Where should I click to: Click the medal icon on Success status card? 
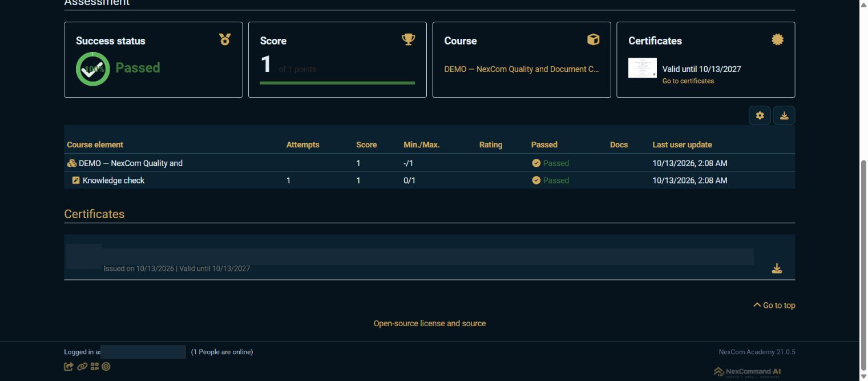point(225,39)
